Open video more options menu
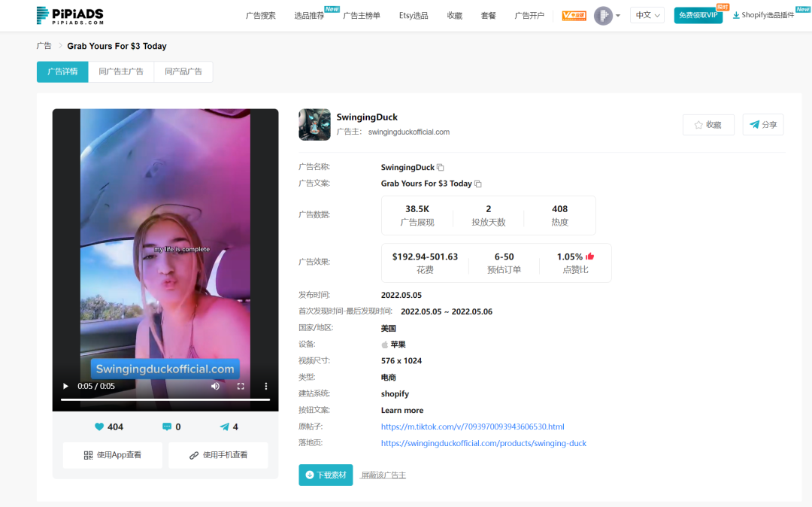The width and height of the screenshot is (812, 507). tap(266, 387)
